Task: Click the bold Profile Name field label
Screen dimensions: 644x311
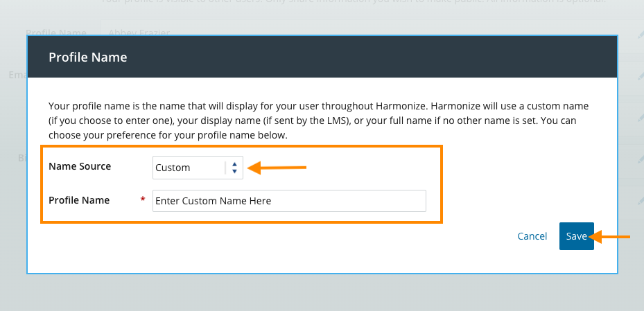Action: 79,200
